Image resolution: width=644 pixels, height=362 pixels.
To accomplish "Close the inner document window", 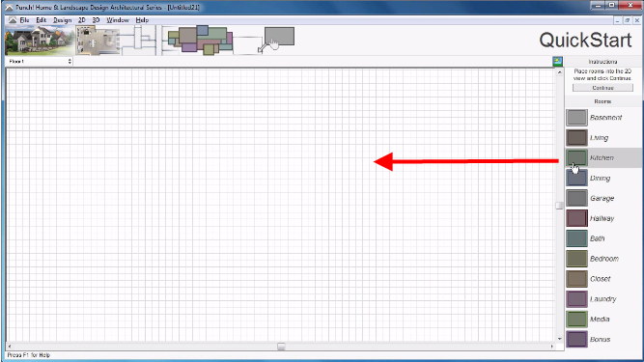I will [637, 20].
